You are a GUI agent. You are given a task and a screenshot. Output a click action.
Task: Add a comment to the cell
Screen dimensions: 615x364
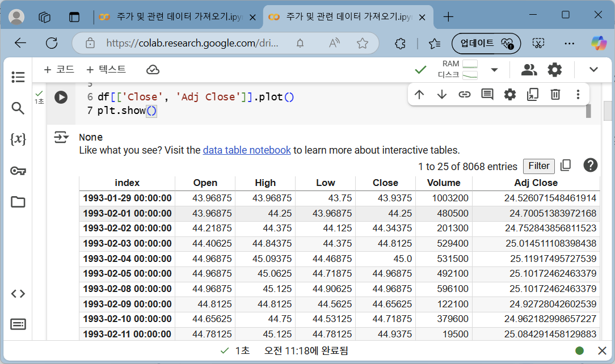pyautogui.click(x=487, y=95)
